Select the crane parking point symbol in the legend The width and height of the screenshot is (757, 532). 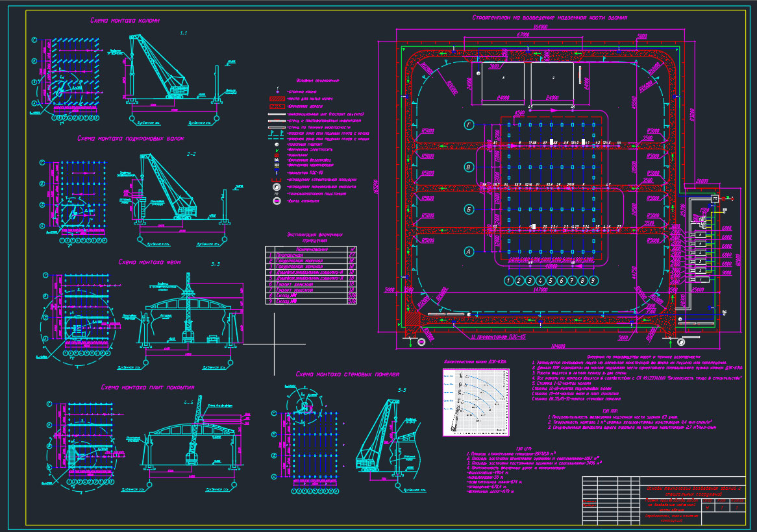click(277, 91)
